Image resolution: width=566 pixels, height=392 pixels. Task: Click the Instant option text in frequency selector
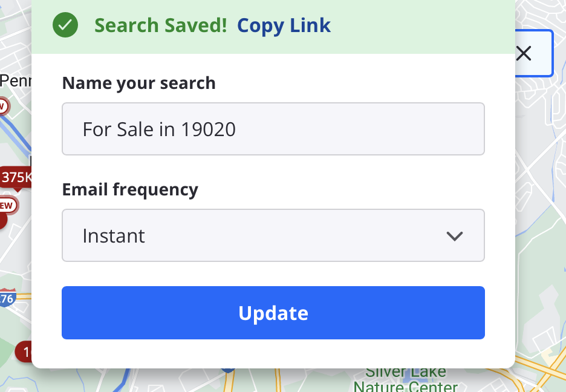(114, 236)
